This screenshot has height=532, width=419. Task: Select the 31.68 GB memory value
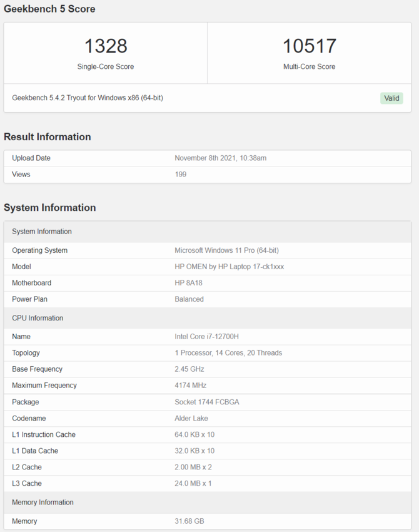coord(189,521)
